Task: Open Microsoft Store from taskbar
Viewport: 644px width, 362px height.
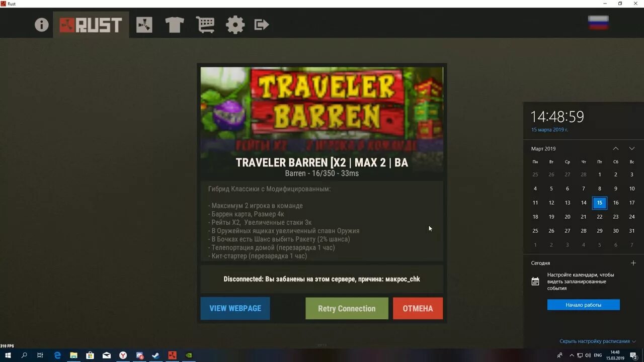Action: pos(90,355)
